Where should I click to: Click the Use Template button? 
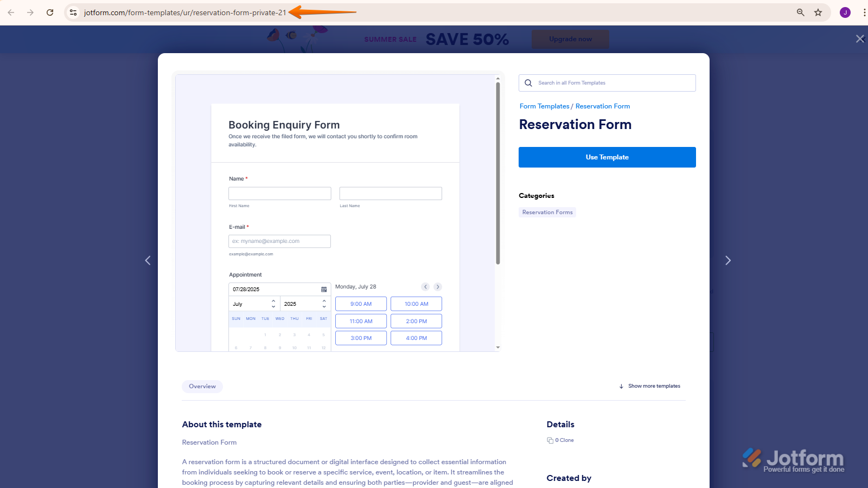click(607, 157)
